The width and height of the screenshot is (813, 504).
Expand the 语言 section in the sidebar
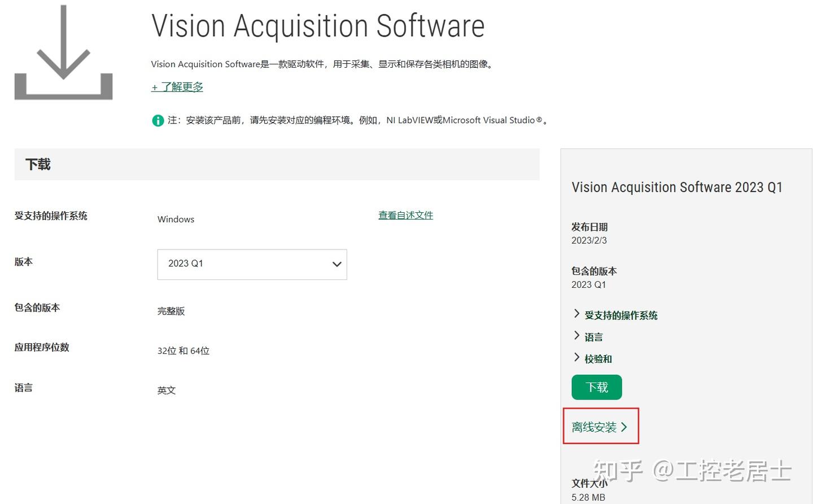click(593, 336)
